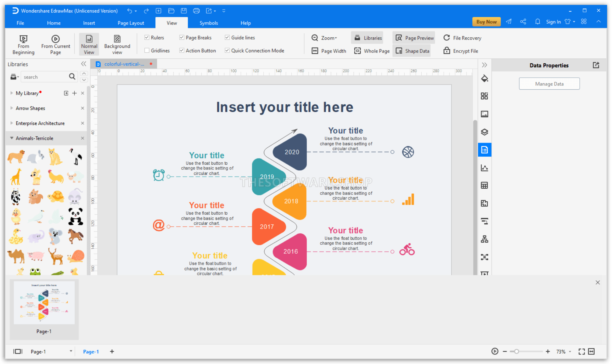Expand the My Library section
Viewport: 612px width, 364px height.
10,93
